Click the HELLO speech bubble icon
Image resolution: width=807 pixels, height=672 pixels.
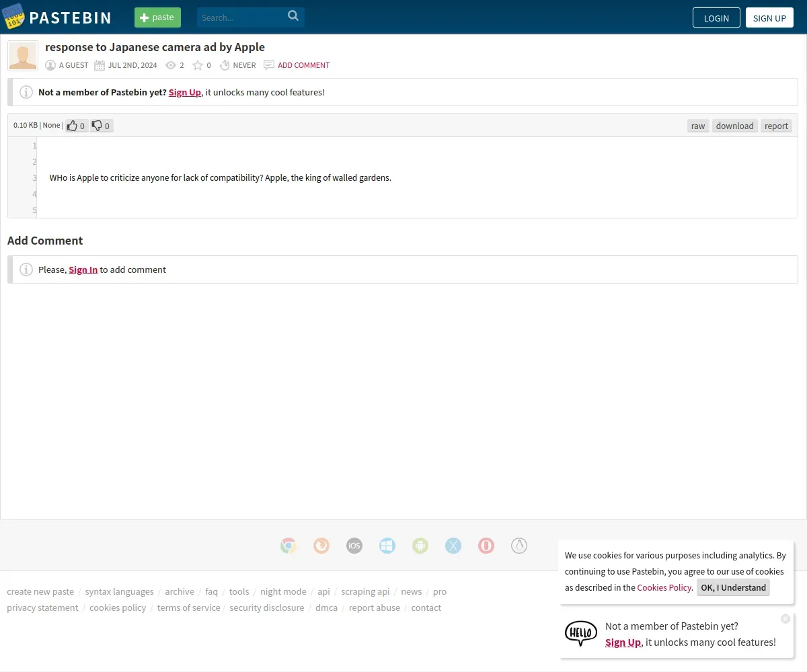click(581, 633)
